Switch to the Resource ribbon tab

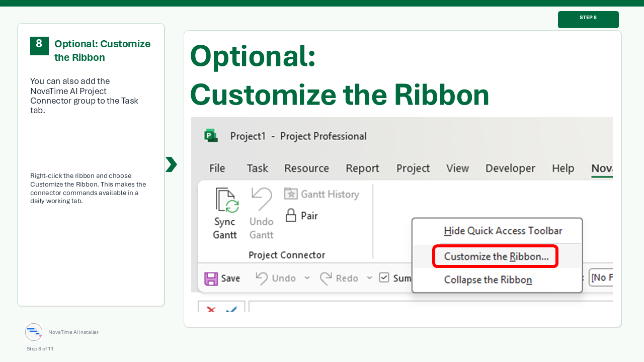tap(306, 168)
